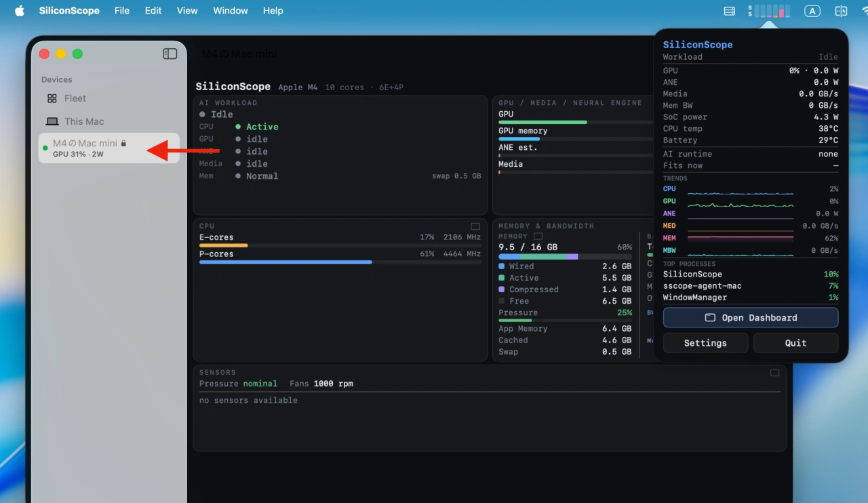Click the App Memory 6.4 GB value
This screenshot has height=503, width=868.
[x=616, y=329]
